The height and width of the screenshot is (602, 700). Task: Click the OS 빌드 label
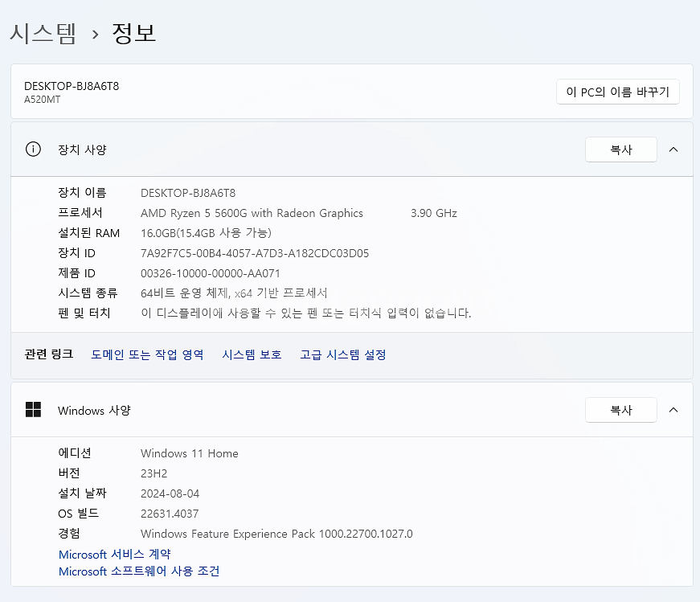point(78,514)
